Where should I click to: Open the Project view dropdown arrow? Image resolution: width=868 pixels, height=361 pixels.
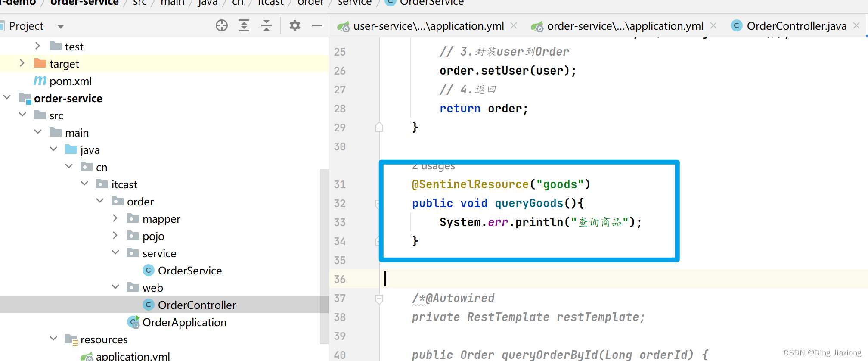[x=61, y=26]
